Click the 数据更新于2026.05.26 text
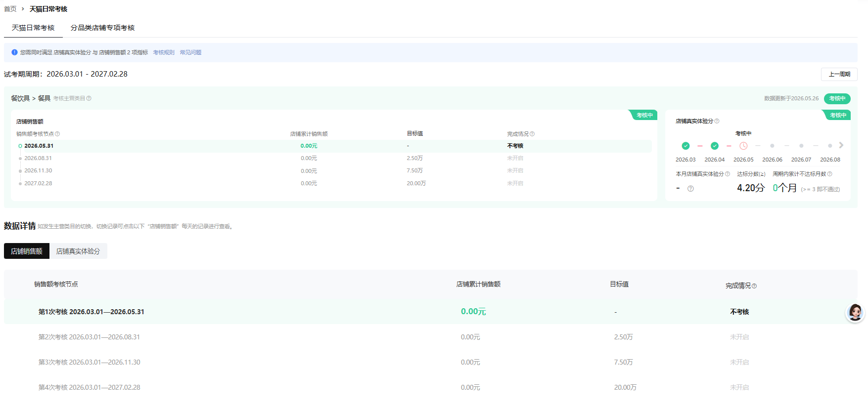 coord(791,98)
